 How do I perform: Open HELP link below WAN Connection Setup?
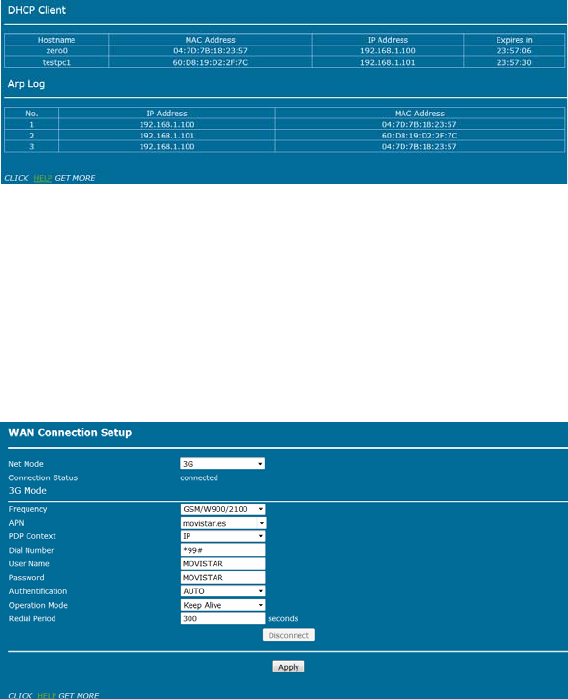pos(46,695)
